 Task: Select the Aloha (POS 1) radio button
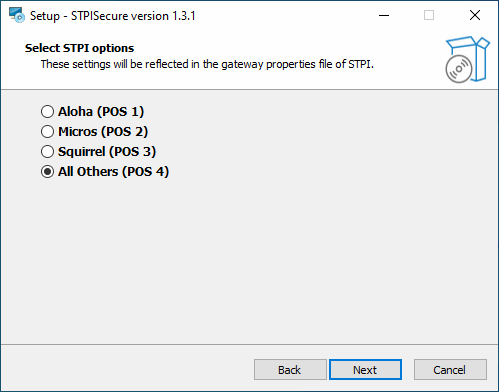click(47, 112)
